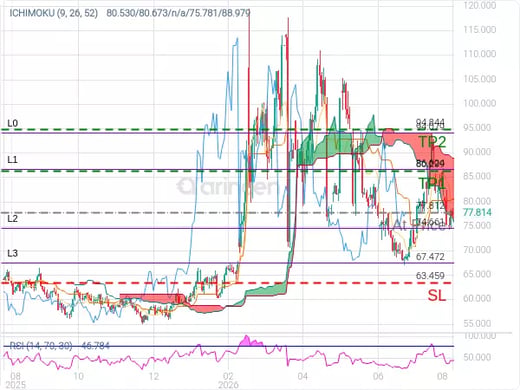Click 65.000 on the price axis
Image resolution: width=520 pixels, height=390 pixels.
point(477,274)
